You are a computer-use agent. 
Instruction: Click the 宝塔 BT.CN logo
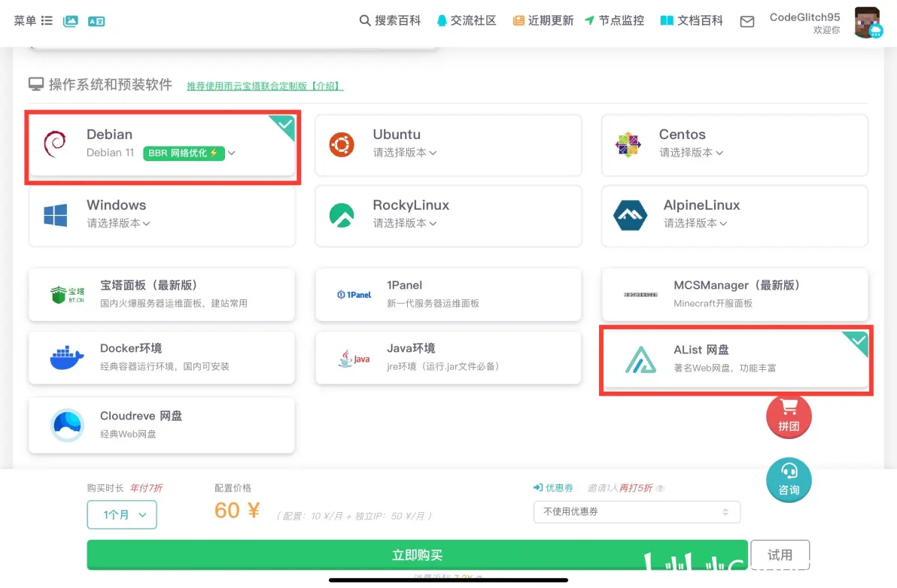[x=67, y=295]
